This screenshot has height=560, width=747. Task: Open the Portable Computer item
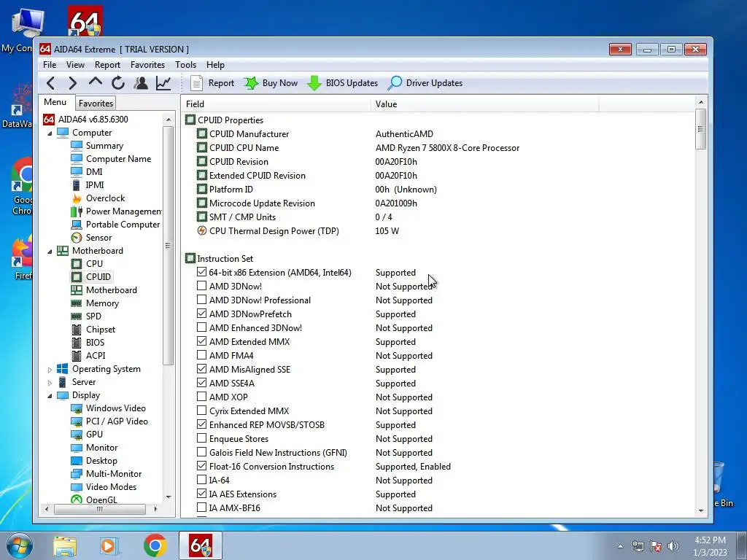click(123, 225)
